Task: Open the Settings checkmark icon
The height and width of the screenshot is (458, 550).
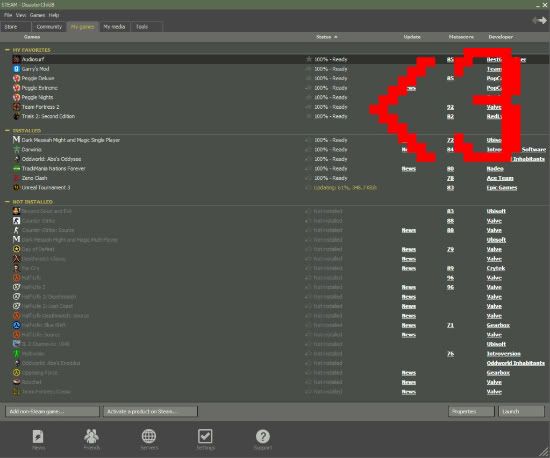Action: pyautogui.click(x=205, y=436)
